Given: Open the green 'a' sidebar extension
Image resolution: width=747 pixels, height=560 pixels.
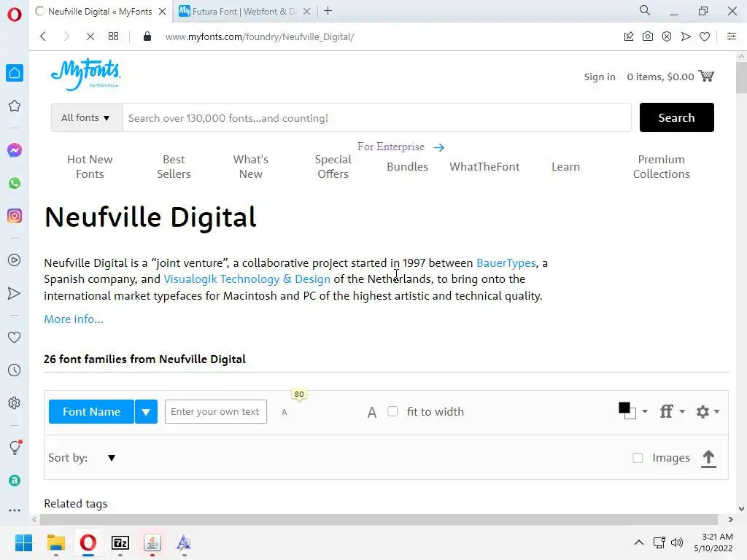Looking at the screenshot, I should pyautogui.click(x=15, y=481).
